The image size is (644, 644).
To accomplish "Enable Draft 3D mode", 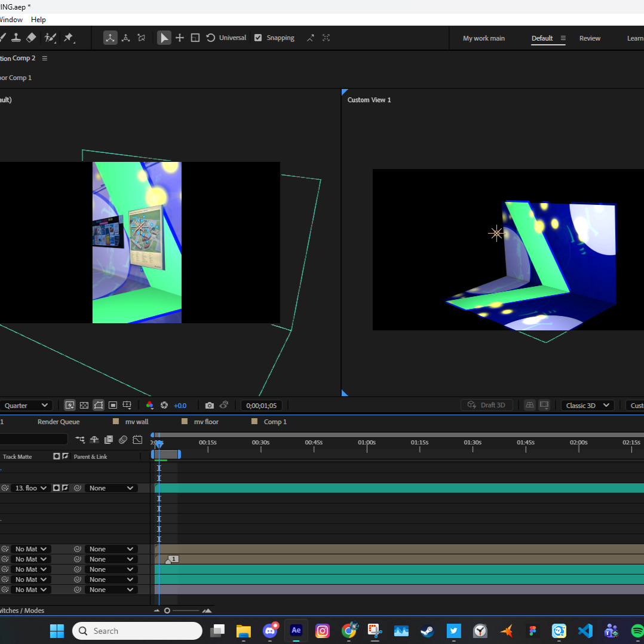I will tap(487, 405).
